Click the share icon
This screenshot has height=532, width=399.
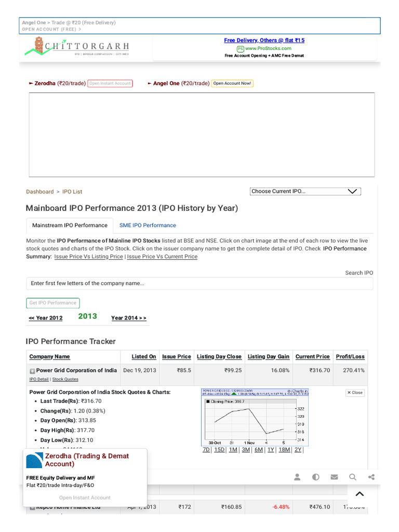[x=371, y=477]
